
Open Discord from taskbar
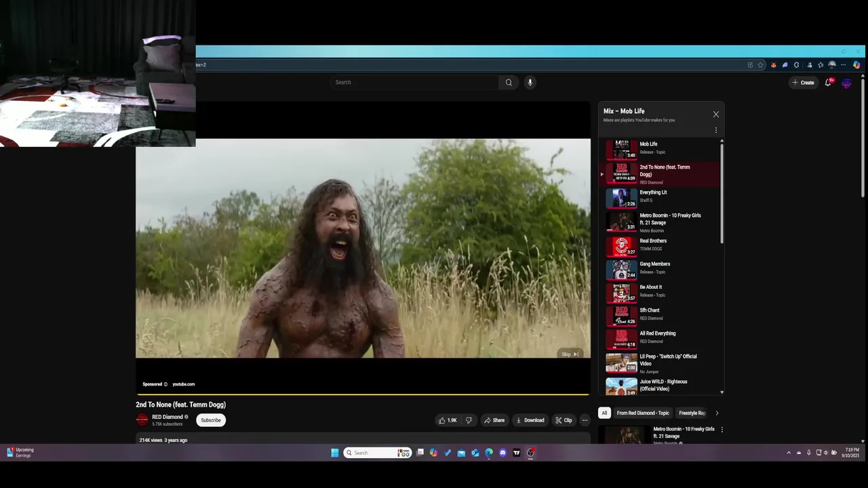coord(502,453)
